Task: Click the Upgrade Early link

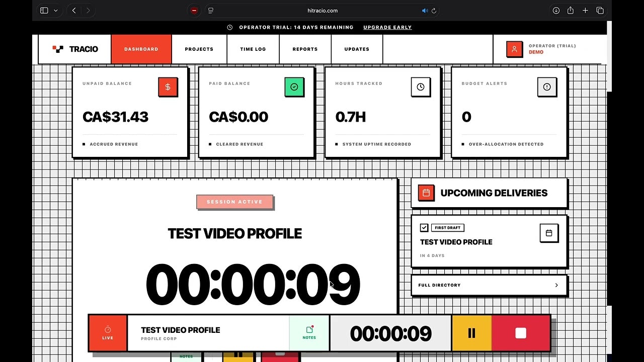Action: tap(387, 27)
